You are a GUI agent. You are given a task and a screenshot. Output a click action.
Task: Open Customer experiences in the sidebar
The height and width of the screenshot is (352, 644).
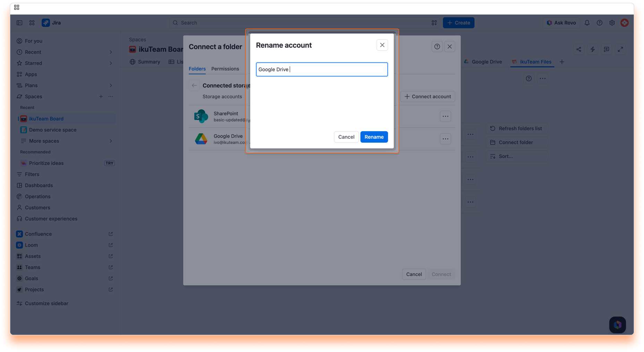tap(51, 219)
